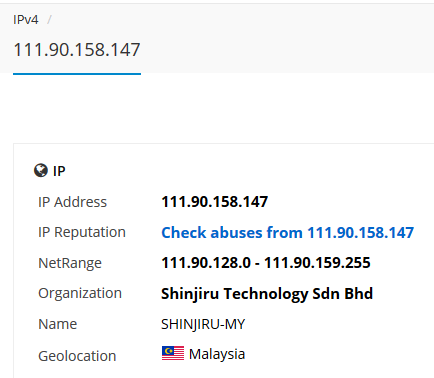Viewport: 434px width, 378px height.
Task: Click the NetRange field label
Action: (70, 263)
